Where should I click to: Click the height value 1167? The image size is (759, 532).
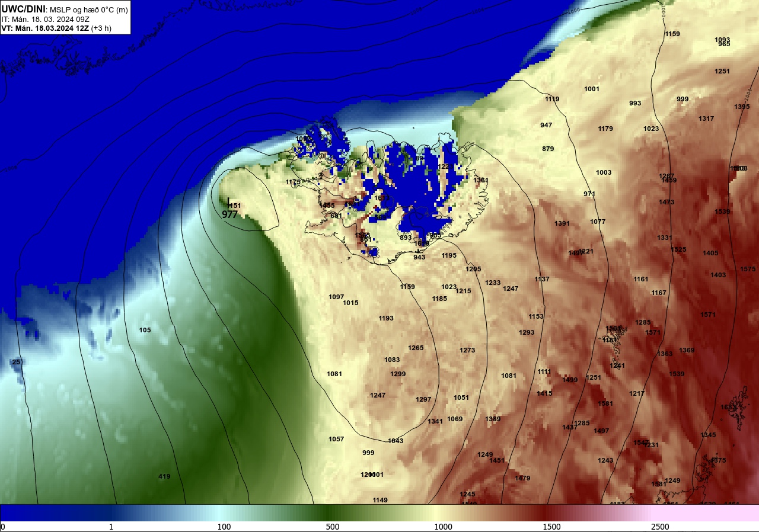point(659,293)
